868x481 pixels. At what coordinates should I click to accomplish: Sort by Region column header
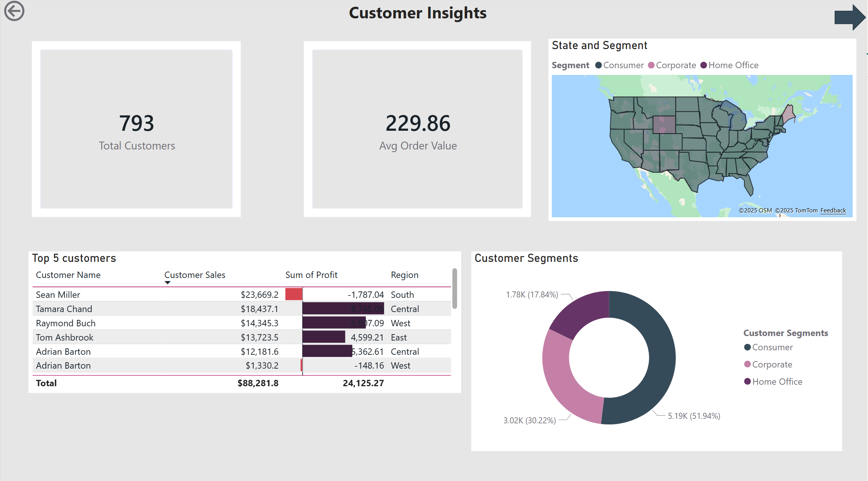(405, 275)
